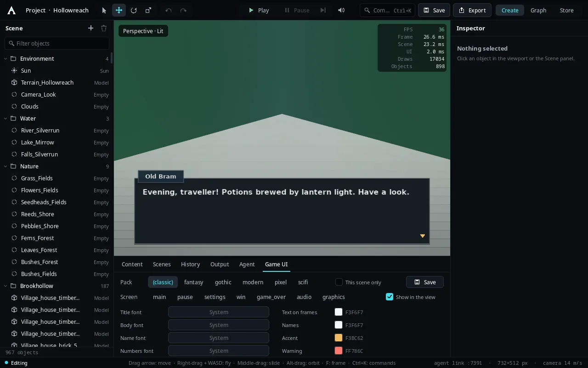
Task: Choose the Rotate tool
Action: click(134, 10)
